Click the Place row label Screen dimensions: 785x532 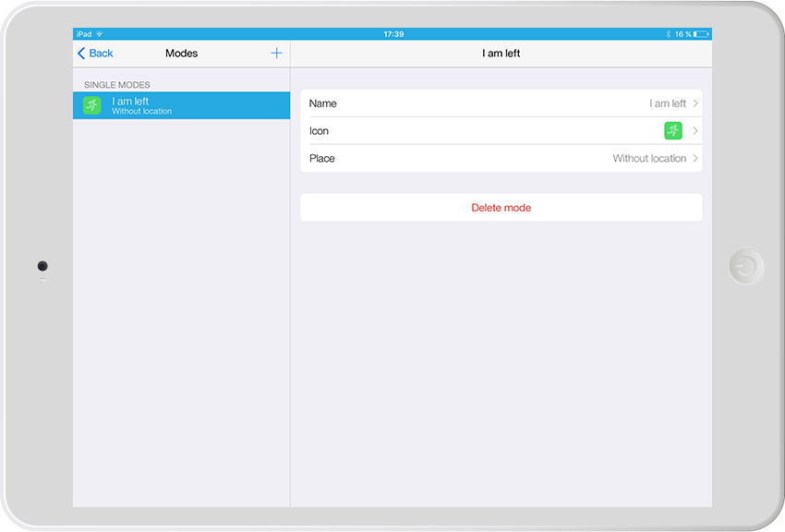[x=321, y=159]
